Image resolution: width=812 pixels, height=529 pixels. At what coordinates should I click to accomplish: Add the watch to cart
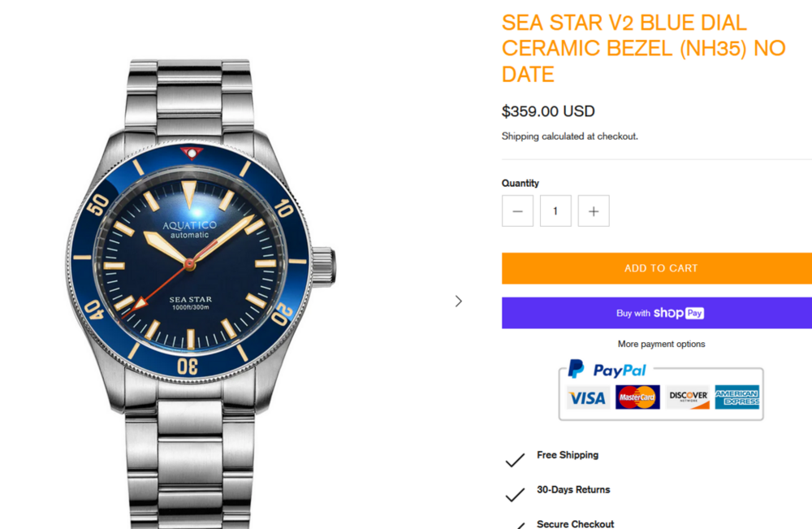[657, 268]
